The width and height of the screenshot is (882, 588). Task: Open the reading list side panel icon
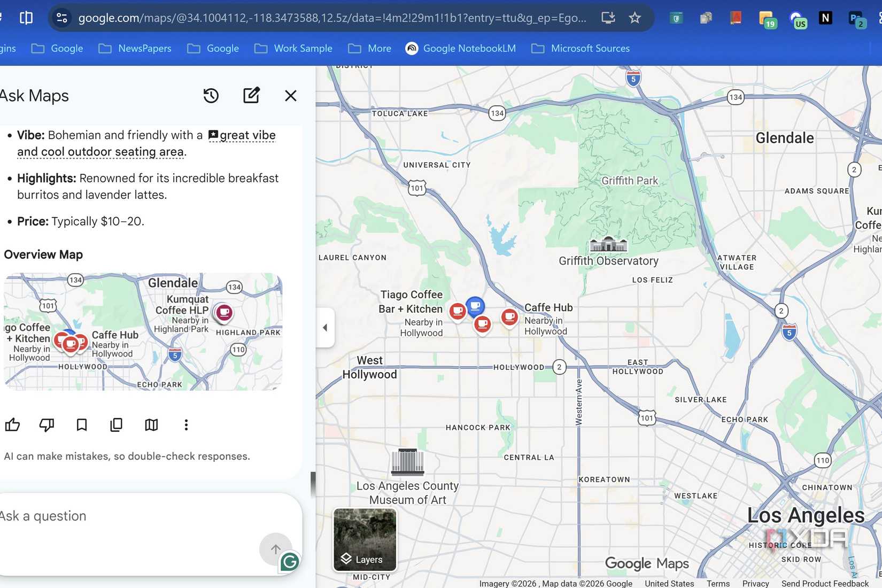26,18
